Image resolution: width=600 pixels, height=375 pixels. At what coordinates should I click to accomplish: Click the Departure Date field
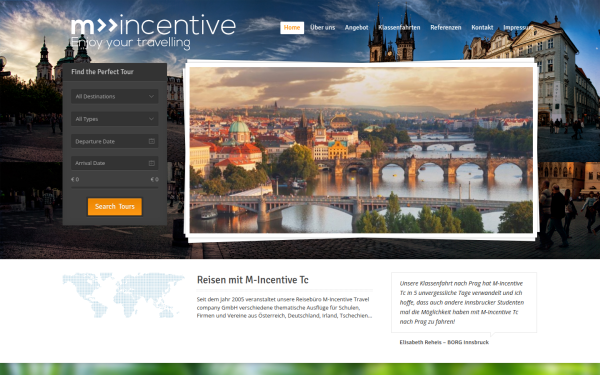(114, 141)
